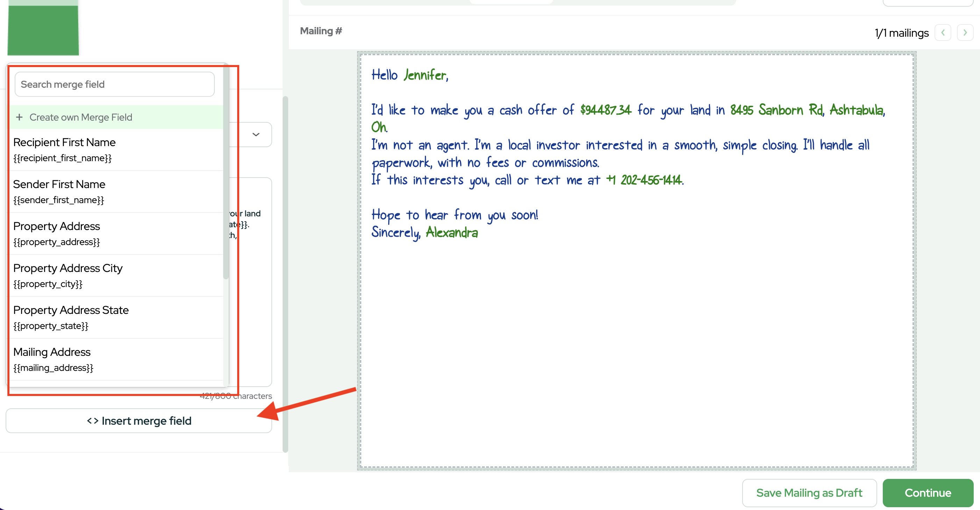Image resolution: width=980 pixels, height=510 pixels.
Task: Select Create own Merge Field option
Action: coord(81,117)
